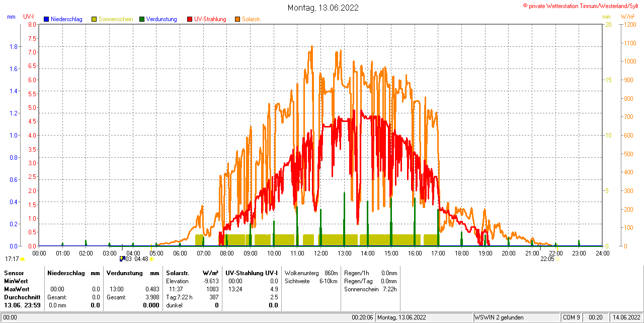Click the solar maximum value 1083
Screen dimensions: 644x323
click(212, 289)
